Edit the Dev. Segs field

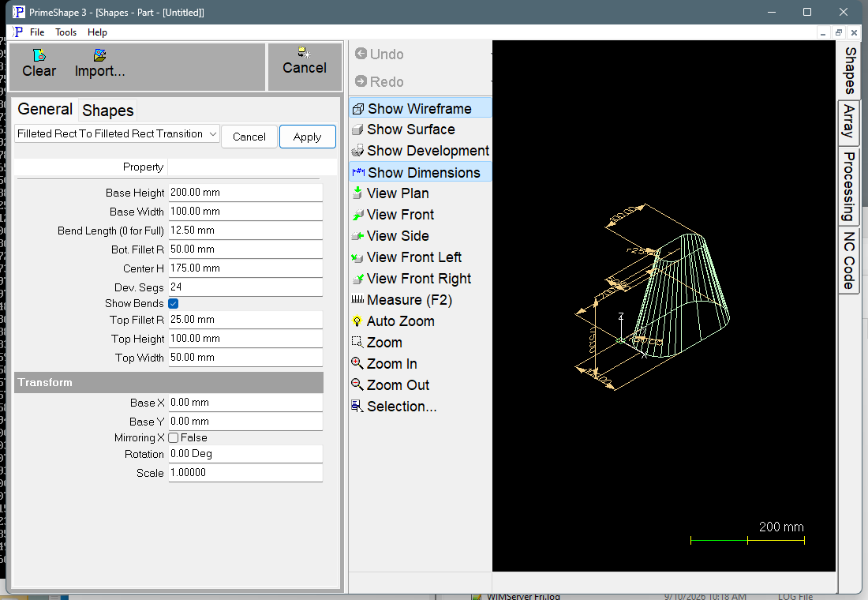245,287
